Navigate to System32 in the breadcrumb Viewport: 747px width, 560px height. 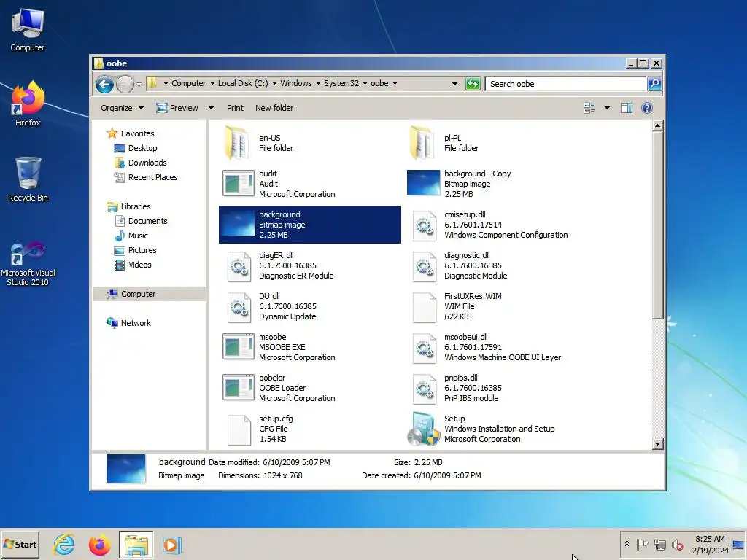click(x=341, y=83)
